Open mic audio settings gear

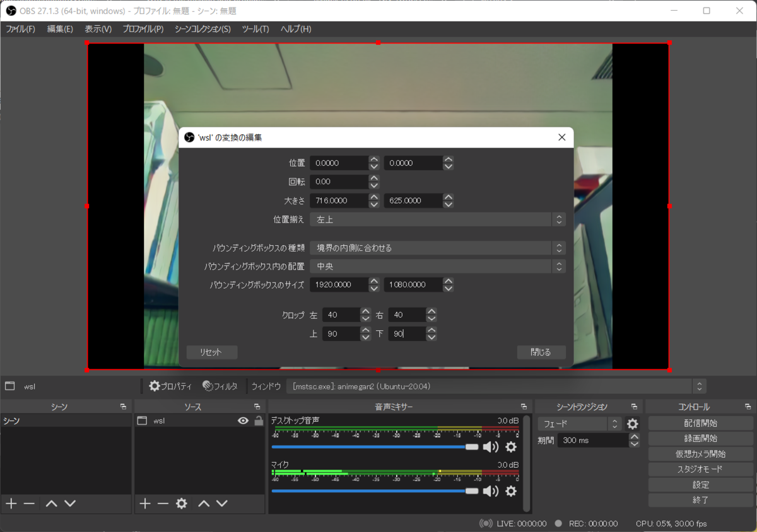point(511,491)
